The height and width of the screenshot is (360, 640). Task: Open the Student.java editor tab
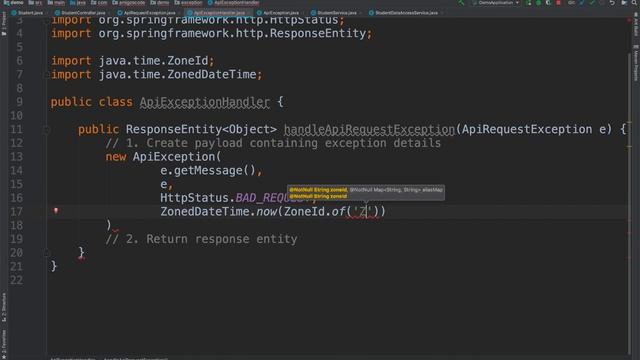pos(27,13)
